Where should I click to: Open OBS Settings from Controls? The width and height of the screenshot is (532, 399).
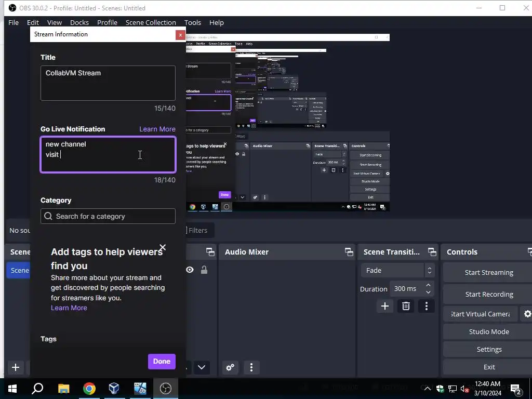point(488,350)
